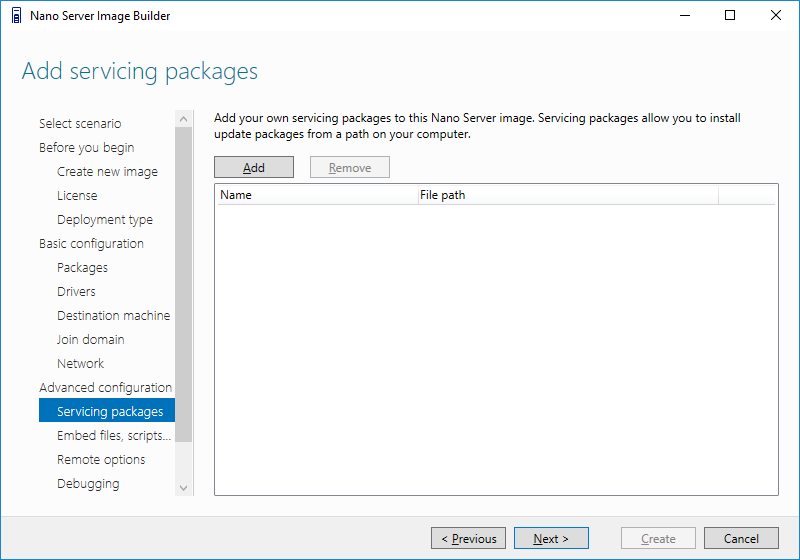The image size is (800, 560).
Task: Open the Select scenario step
Action: 80,123
